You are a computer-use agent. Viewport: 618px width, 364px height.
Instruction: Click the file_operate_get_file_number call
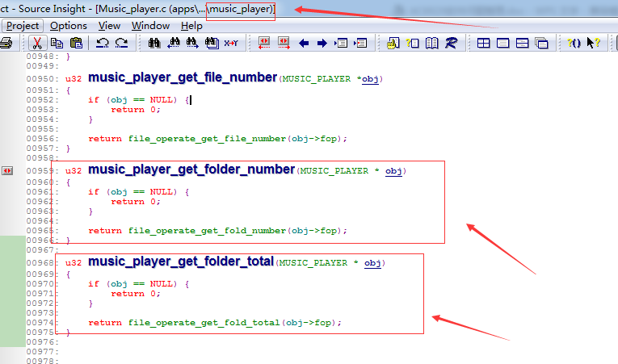[x=207, y=139]
